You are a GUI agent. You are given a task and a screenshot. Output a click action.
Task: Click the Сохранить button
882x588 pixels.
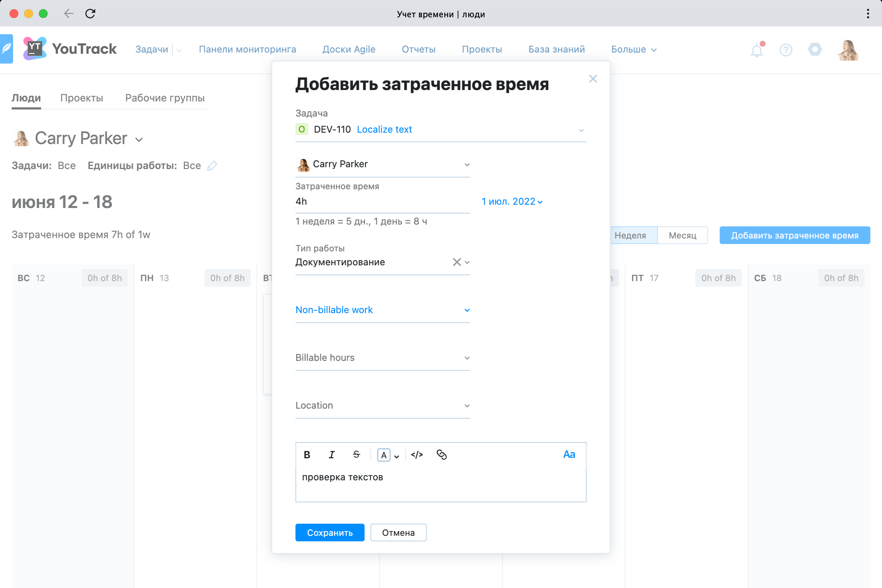pyautogui.click(x=330, y=533)
